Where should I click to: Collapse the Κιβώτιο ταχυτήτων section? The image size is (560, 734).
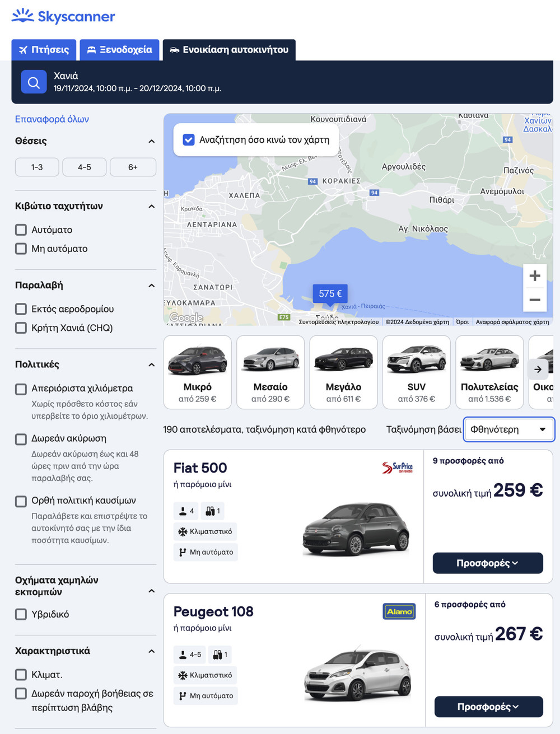(x=151, y=206)
